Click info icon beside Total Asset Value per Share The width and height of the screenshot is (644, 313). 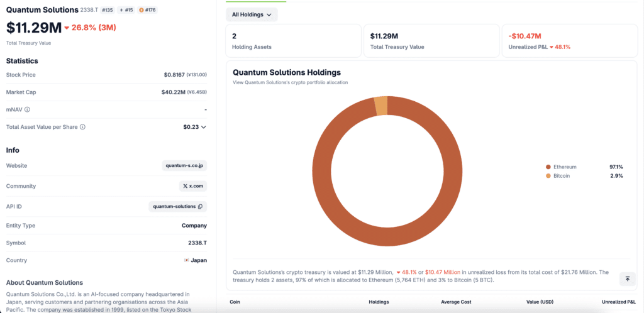pos(82,127)
